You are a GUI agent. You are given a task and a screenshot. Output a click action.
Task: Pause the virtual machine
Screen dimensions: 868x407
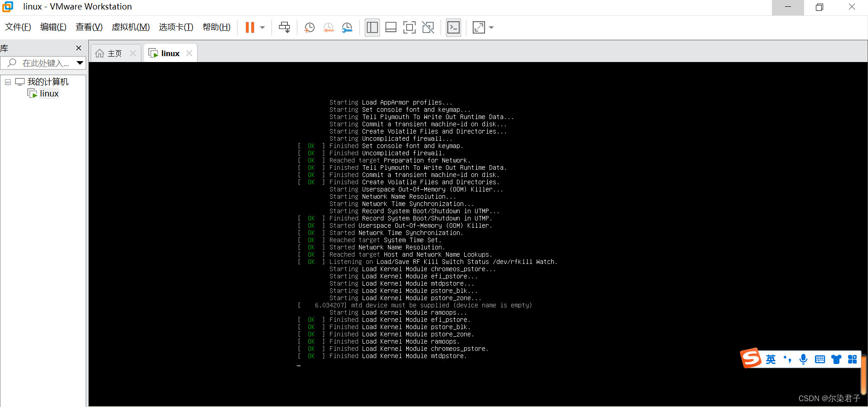click(250, 28)
